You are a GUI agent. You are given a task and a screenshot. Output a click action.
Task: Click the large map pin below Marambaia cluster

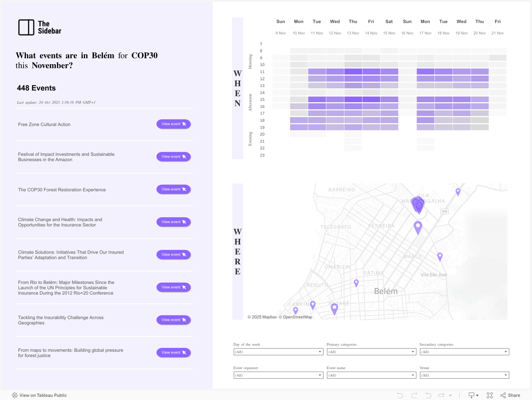(418, 227)
